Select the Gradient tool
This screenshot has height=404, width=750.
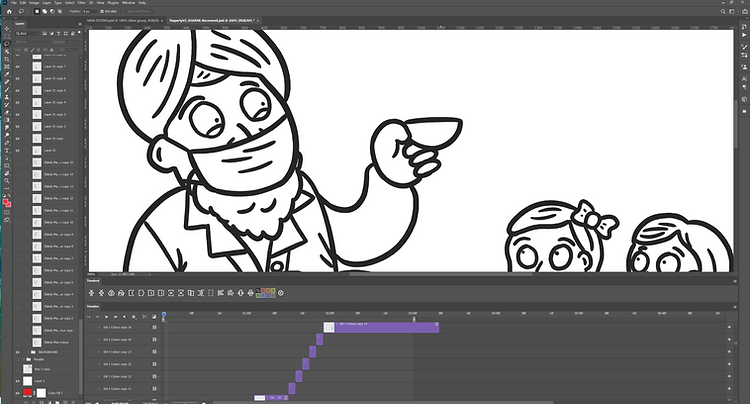(x=7, y=120)
